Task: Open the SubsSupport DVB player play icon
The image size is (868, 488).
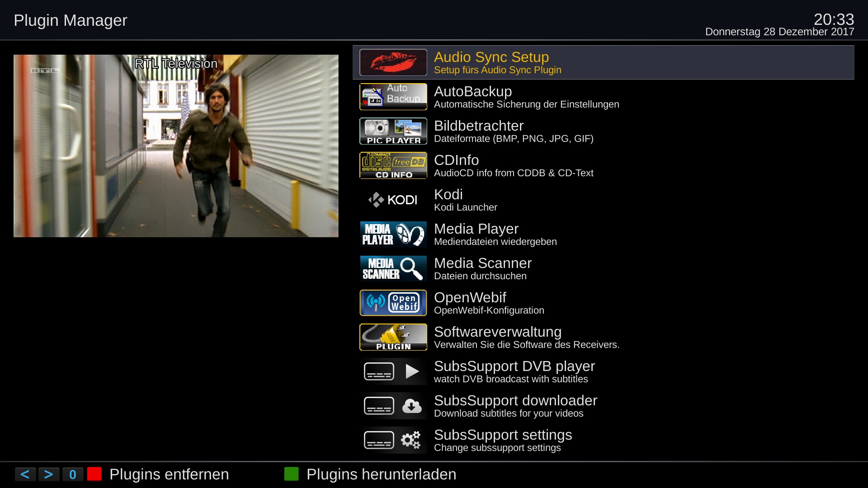Action: (x=393, y=371)
